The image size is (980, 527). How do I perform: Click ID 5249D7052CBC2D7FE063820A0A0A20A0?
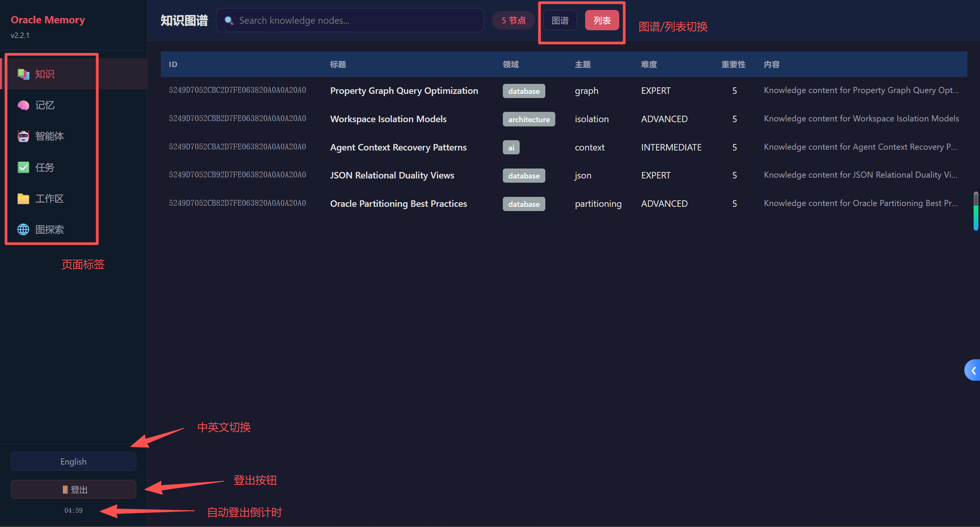(x=237, y=90)
